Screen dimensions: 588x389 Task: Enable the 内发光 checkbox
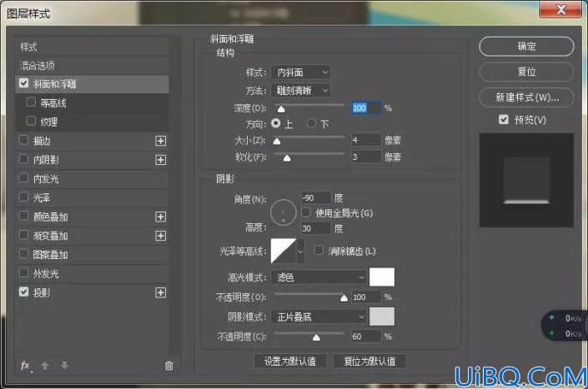click(23, 177)
